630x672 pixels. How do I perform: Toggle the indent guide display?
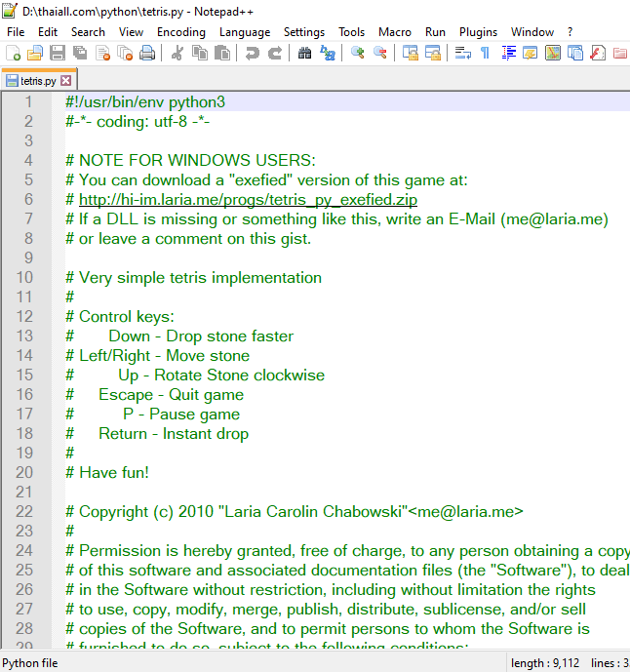tap(508, 53)
